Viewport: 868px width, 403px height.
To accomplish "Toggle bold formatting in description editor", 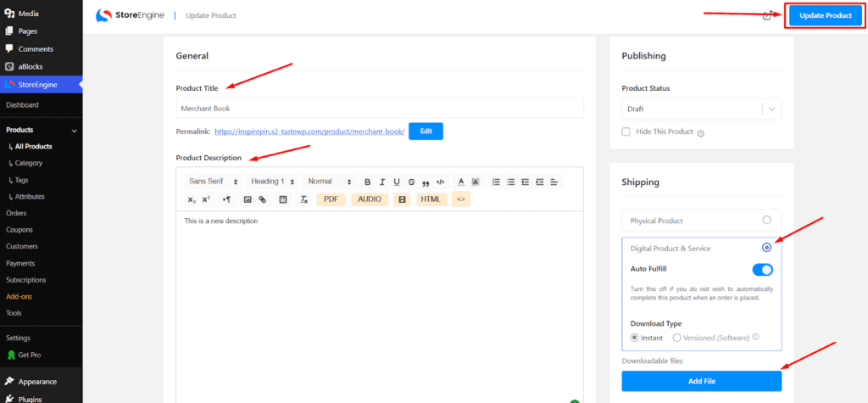I will point(368,182).
